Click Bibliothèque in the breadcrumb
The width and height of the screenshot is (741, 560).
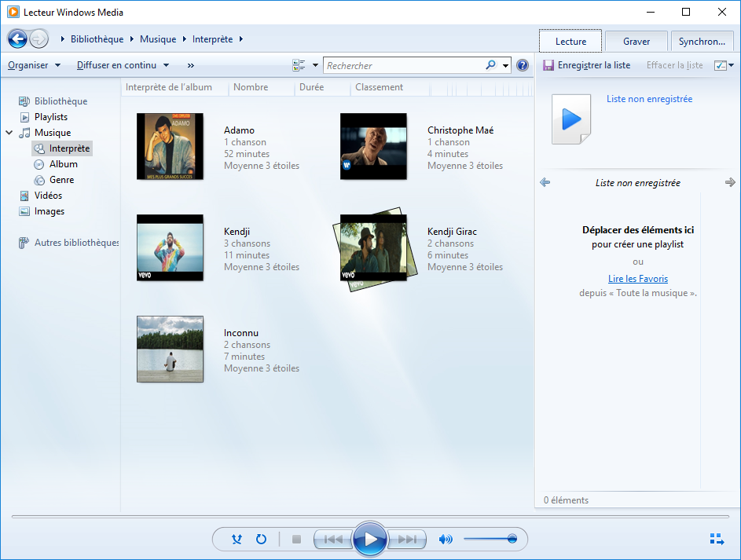(x=97, y=38)
